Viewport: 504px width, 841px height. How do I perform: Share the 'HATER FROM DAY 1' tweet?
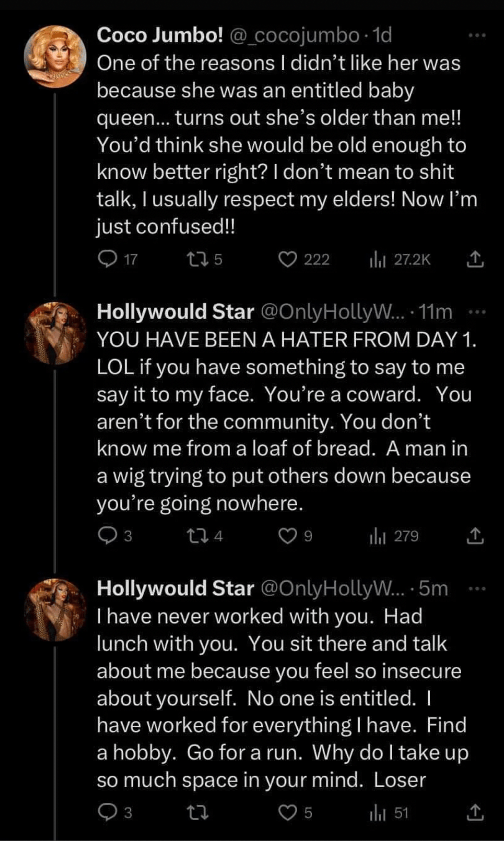(475, 536)
